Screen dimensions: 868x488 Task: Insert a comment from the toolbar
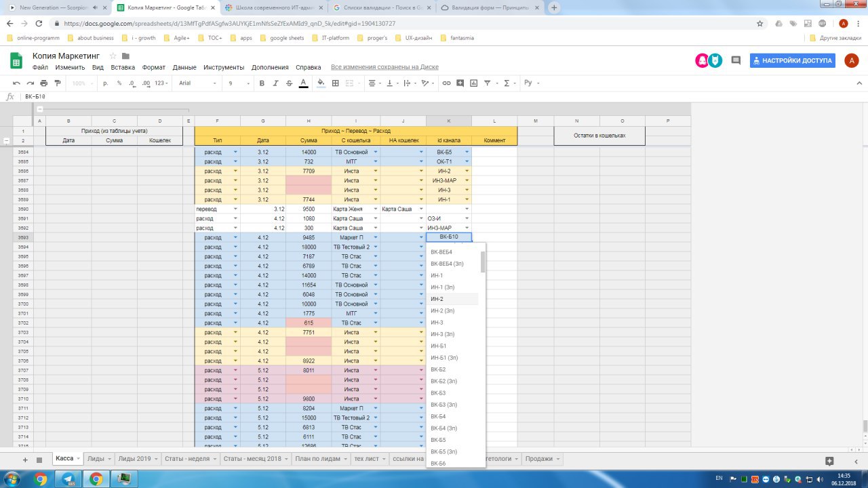tap(460, 83)
